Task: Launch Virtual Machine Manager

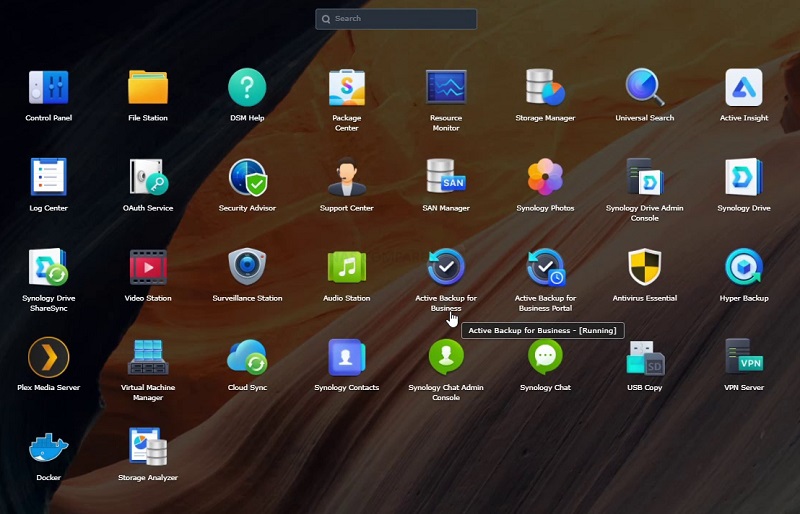Action: tap(148, 357)
